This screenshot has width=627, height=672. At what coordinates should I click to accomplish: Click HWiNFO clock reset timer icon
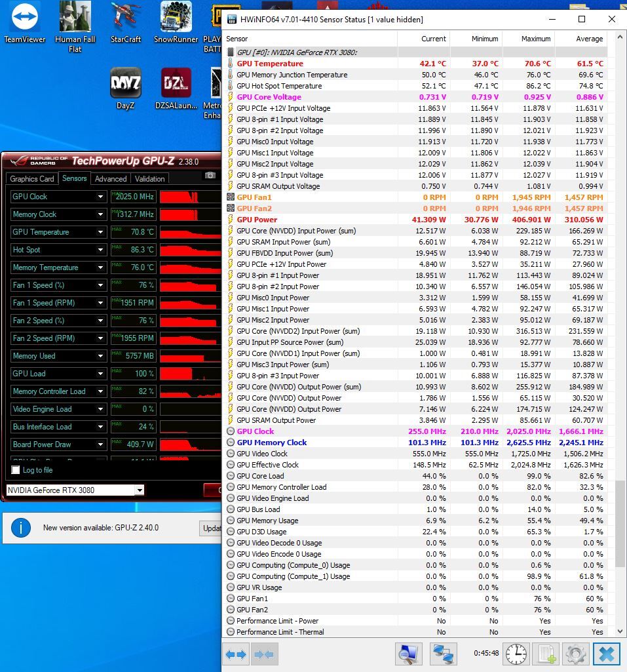tap(516, 654)
